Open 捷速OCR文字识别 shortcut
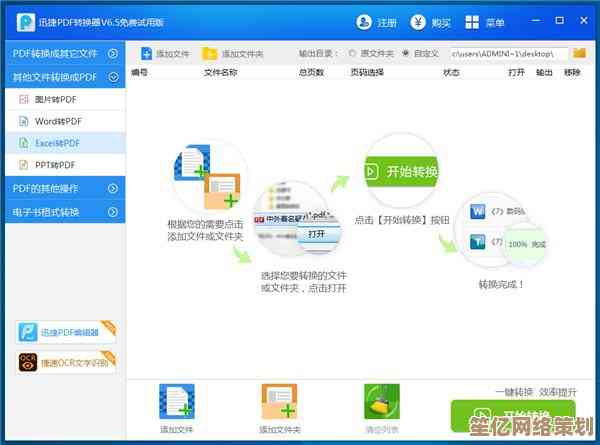 (x=66, y=361)
